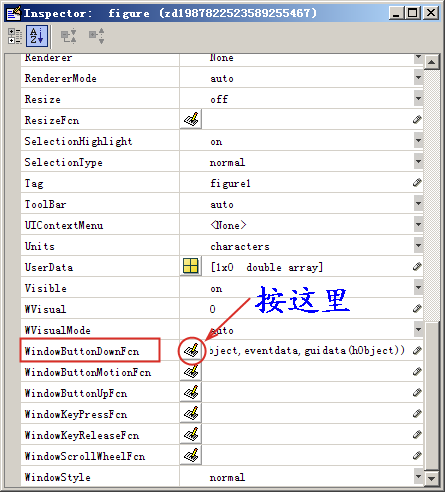Open the ToolBar value dropdown
The width and height of the screenshot is (445, 492).
pos(418,204)
